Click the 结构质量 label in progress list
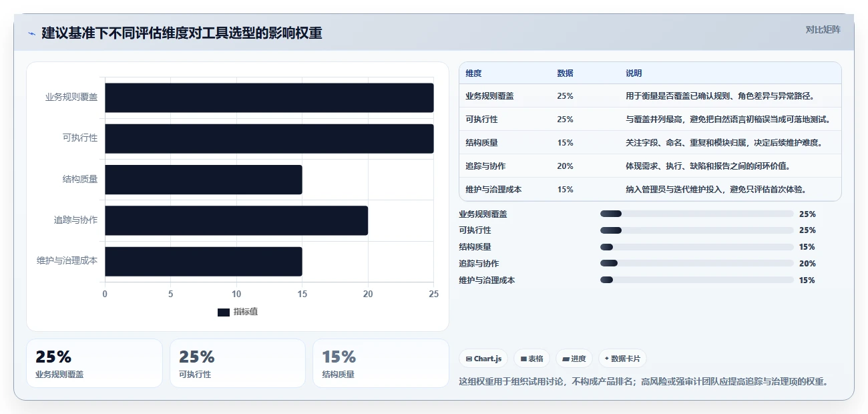The image size is (868, 414). pyautogui.click(x=475, y=247)
